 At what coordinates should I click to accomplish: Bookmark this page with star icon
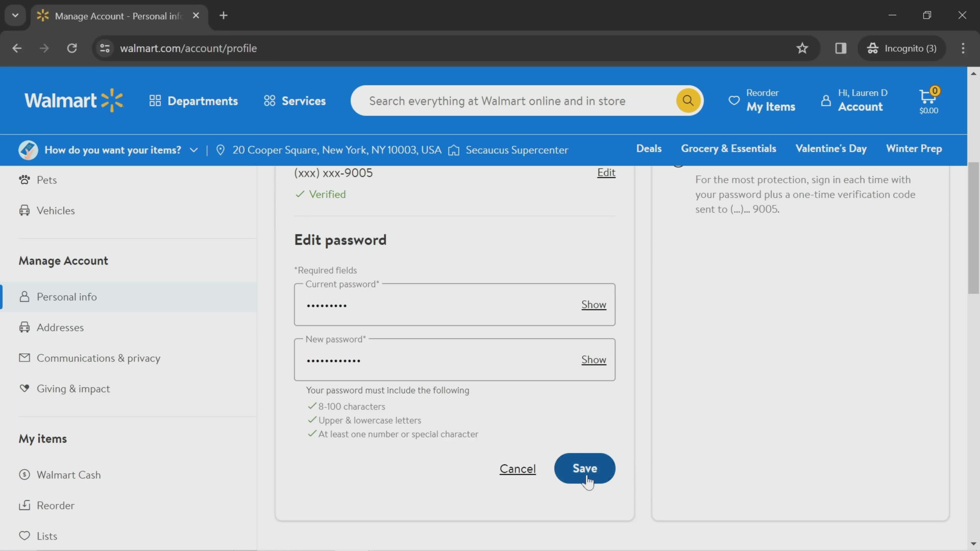(802, 48)
